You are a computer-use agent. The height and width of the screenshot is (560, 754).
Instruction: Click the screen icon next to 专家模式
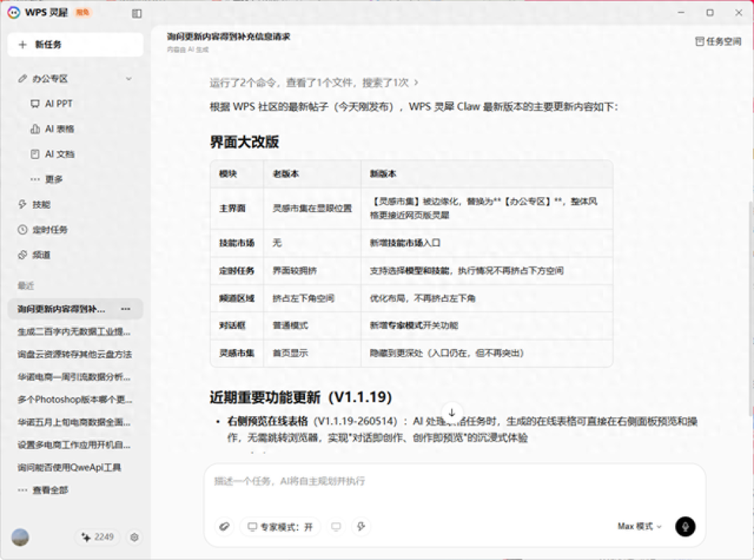tap(336, 526)
